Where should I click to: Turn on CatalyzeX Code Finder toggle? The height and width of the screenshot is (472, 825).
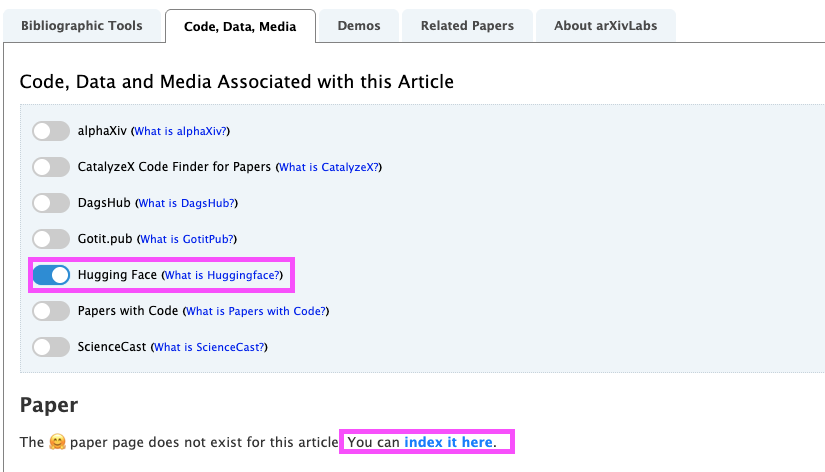click(x=51, y=167)
